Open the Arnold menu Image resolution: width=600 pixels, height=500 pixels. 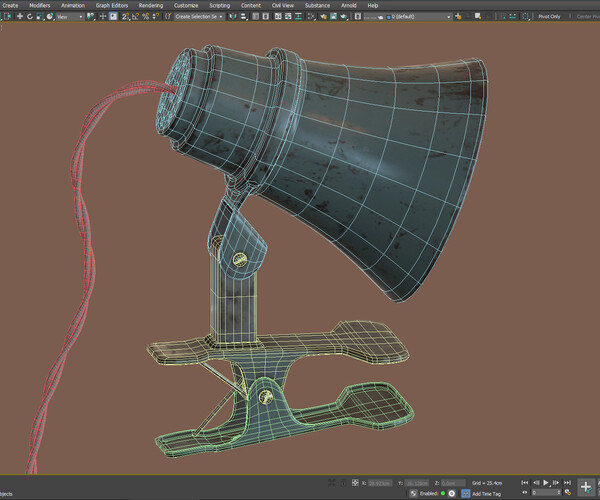[349, 5]
